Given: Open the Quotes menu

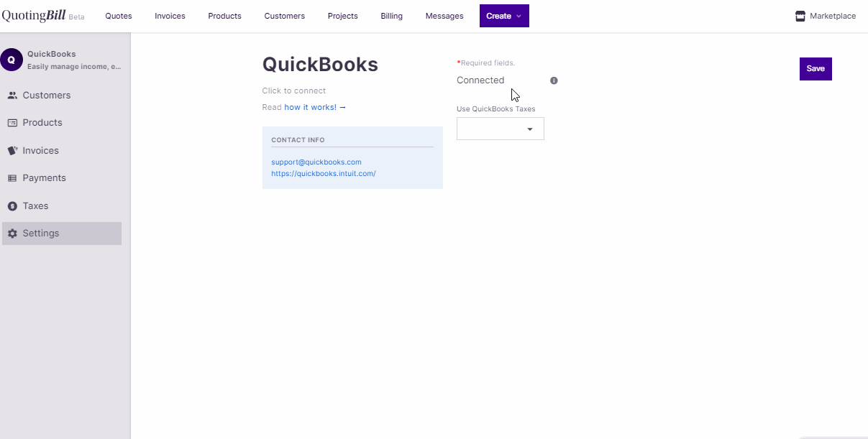Looking at the screenshot, I should click(x=119, y=16).
